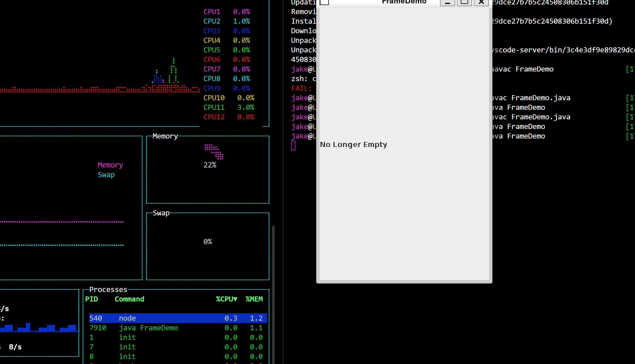Viewport: 635px width, 364px height.
Task: Click the 'zsh:' error line in terminal
Action: point(304,79)
